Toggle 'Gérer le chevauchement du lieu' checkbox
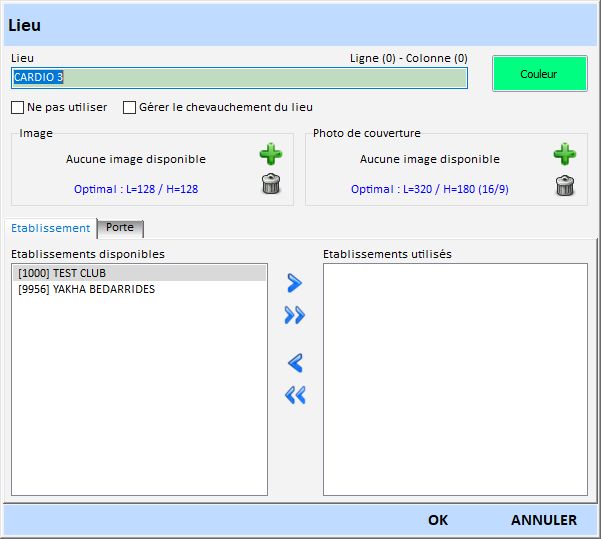Image resolution: width=601 pixels, height=539 pixels. 130,107
